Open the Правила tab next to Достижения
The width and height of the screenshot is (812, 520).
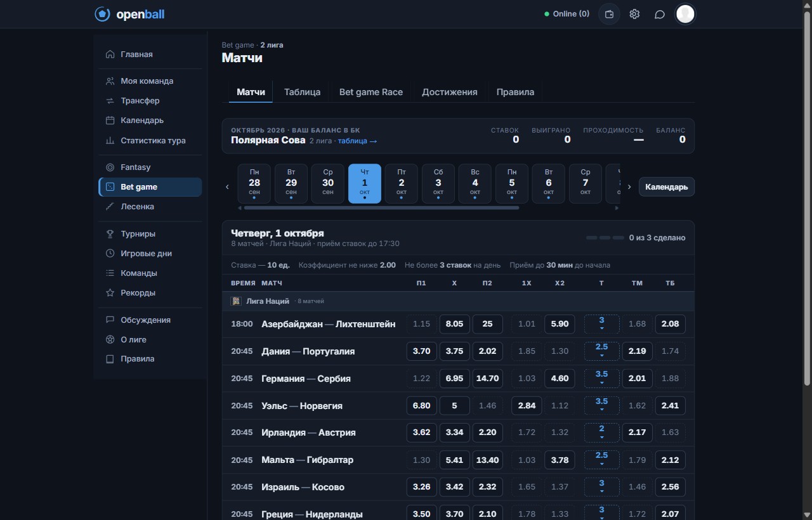click(x=515, y=92)
